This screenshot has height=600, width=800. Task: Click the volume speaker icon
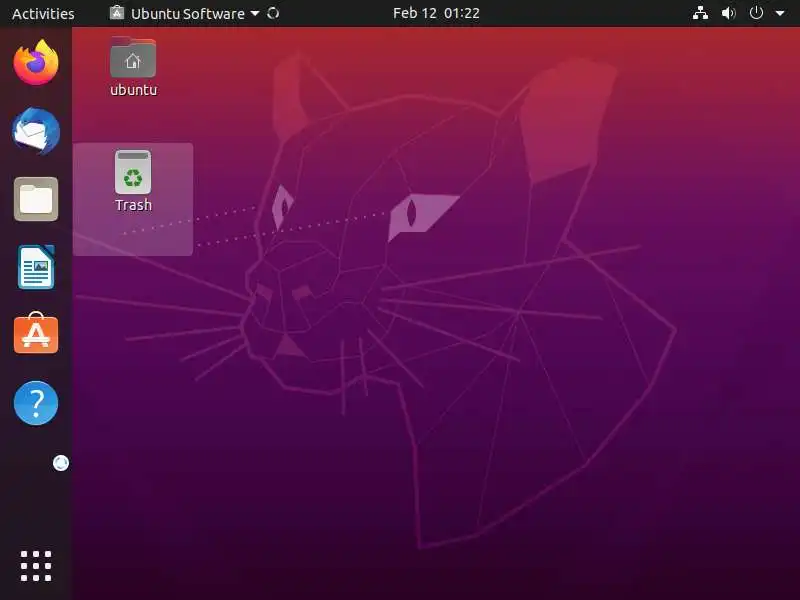pyautogui.click(x=728, y=13)
